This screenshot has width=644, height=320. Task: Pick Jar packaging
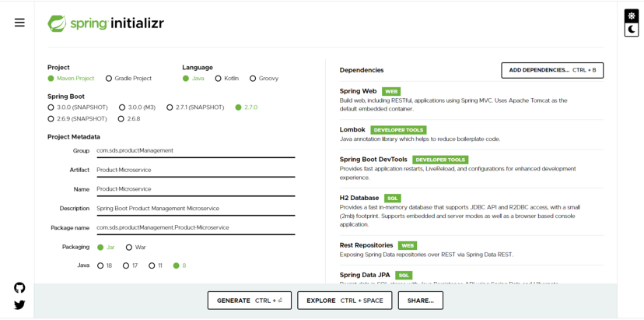pos(106,247)
